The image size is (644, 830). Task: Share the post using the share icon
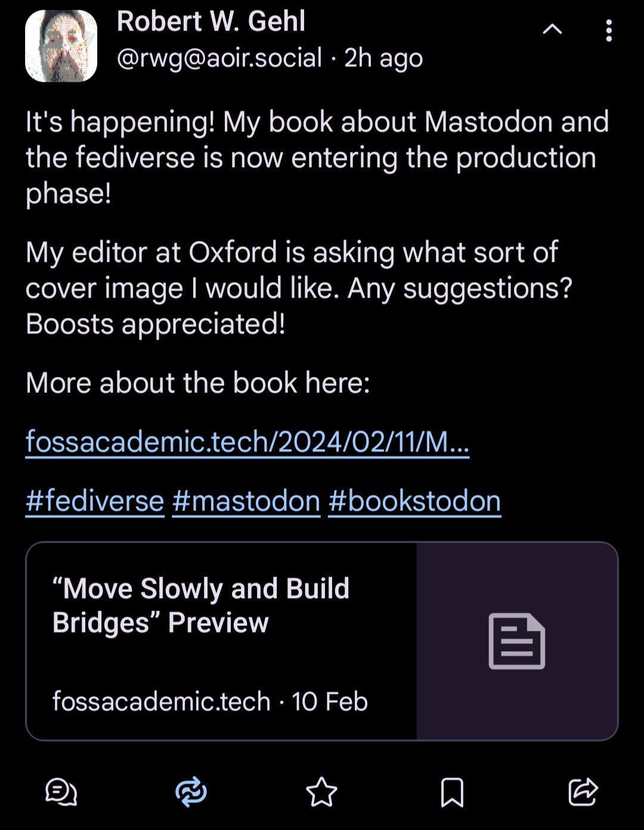(583, 792)
